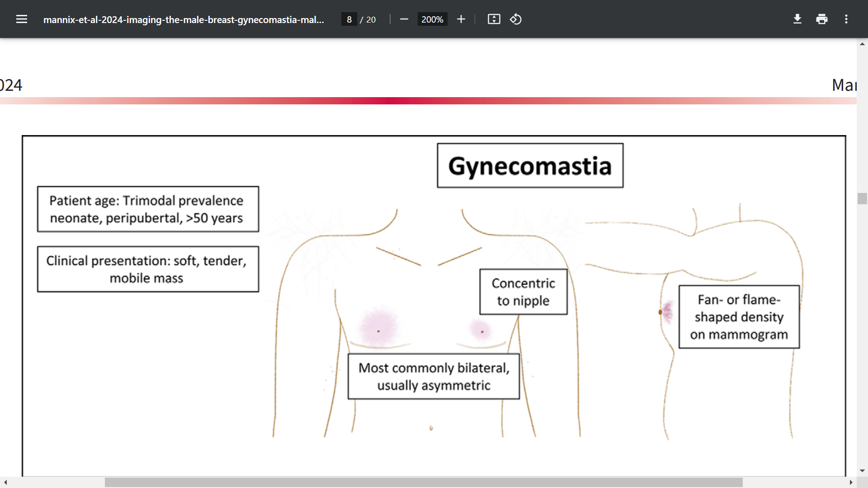Click the 'Clinical presentation' text box

point(148,269)
